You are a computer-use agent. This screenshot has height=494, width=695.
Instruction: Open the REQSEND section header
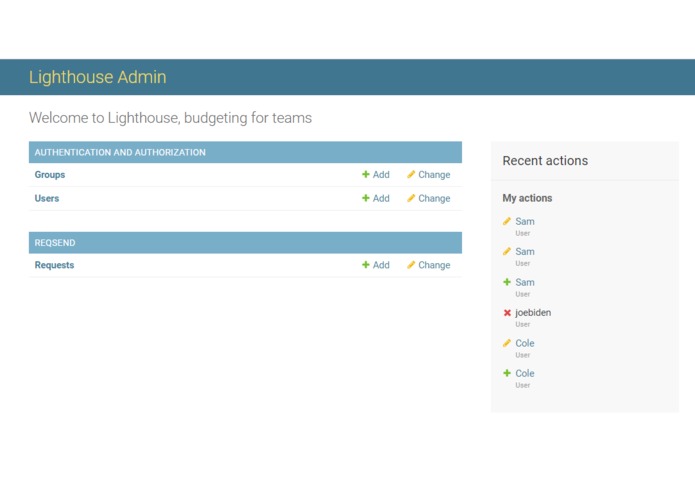(x=55, y=243)
